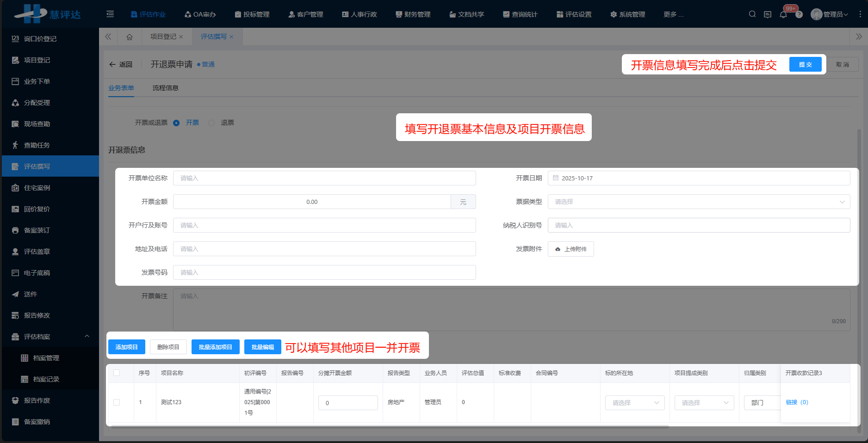Switch to the 流程信息 tab

(x=165, y=88)
